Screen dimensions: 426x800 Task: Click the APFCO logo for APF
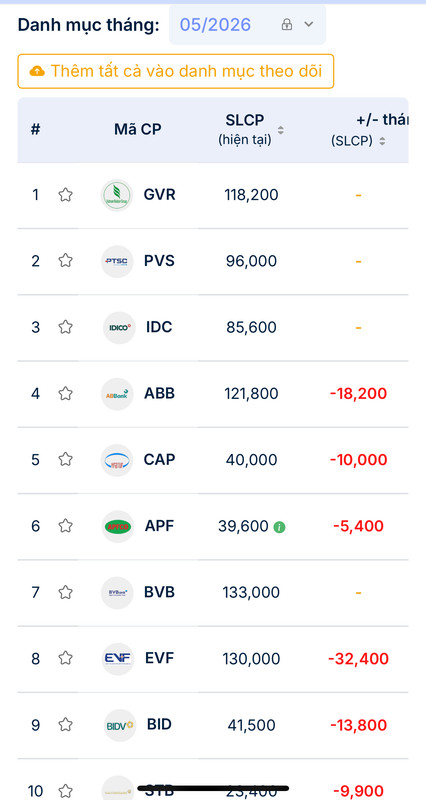[117, 526]
